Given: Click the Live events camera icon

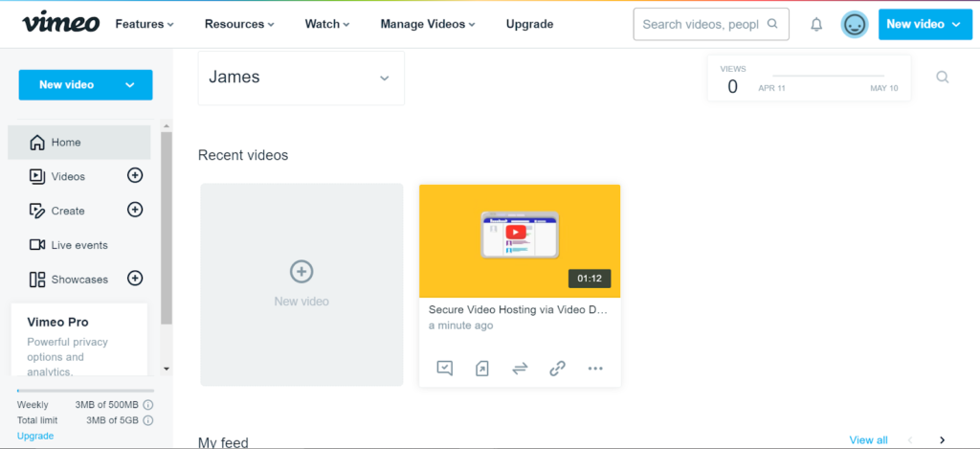Looking at the screenshot, I should tap(37, 244).
